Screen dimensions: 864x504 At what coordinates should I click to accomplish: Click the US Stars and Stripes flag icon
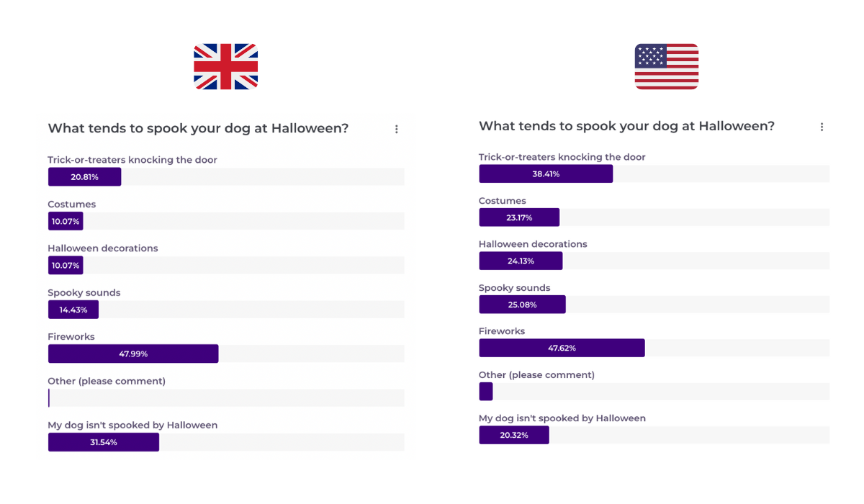pos(667,66)
